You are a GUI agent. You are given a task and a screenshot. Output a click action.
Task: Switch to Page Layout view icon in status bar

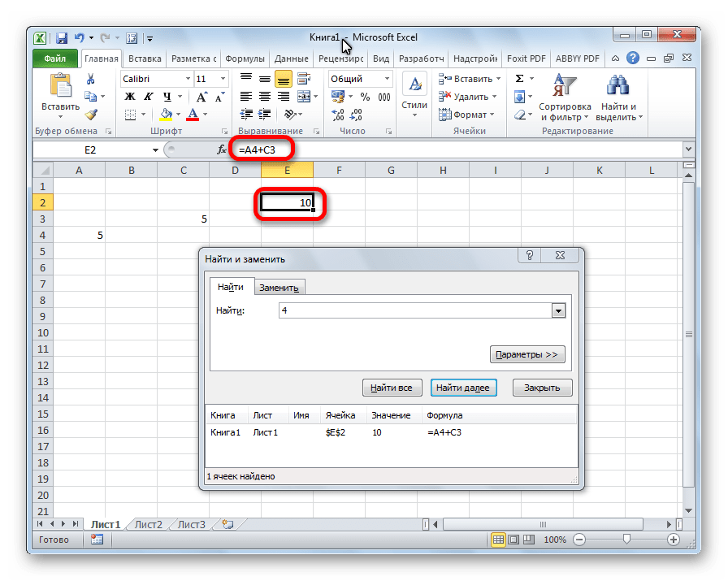click(x=513, y=540)
